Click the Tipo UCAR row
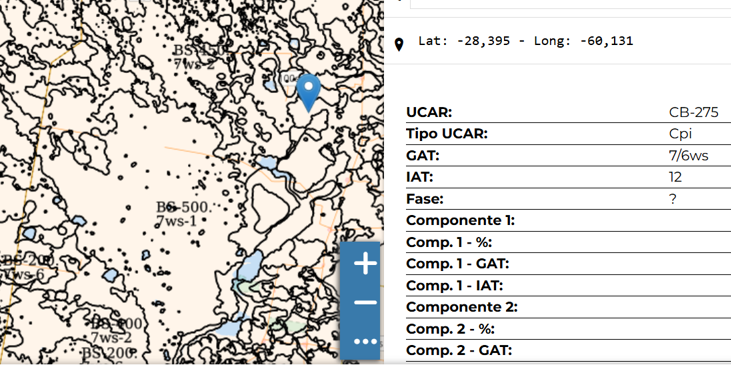Viewport: 731px width, 371px height. pos(568,134)
